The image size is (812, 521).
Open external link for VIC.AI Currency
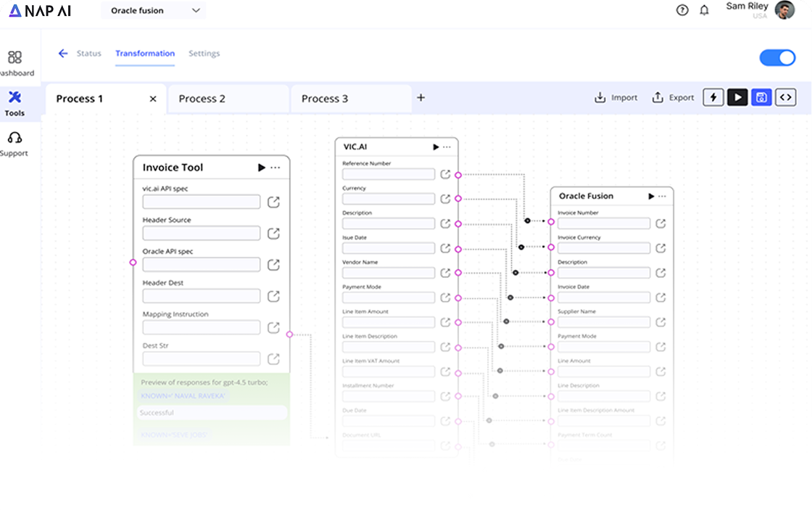coord(445,199)
